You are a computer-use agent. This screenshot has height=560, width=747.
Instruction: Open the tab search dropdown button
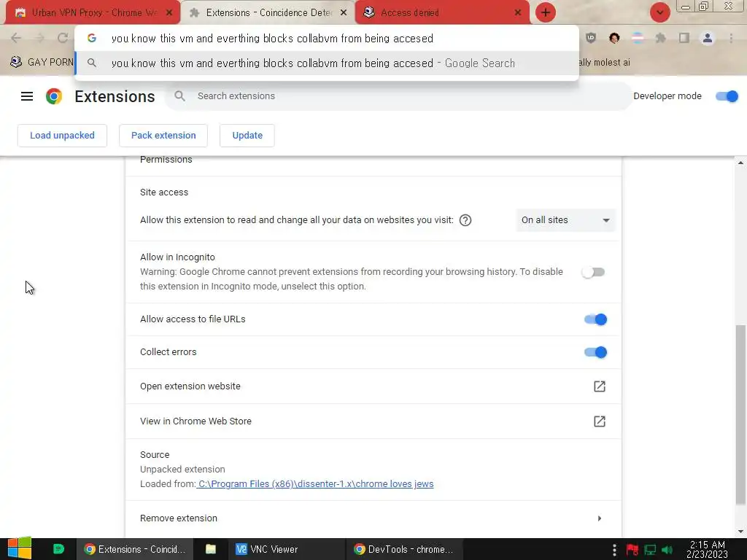click(659, 12)
